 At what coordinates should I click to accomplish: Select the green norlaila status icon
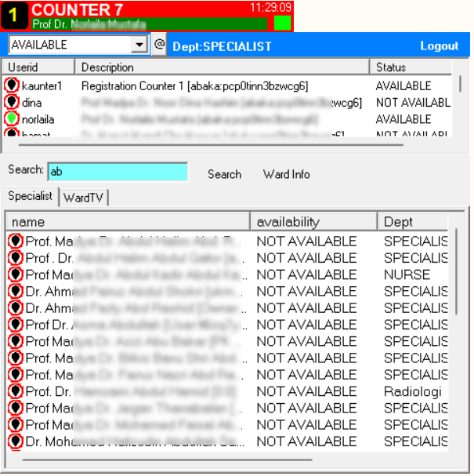tap(12, 118)
